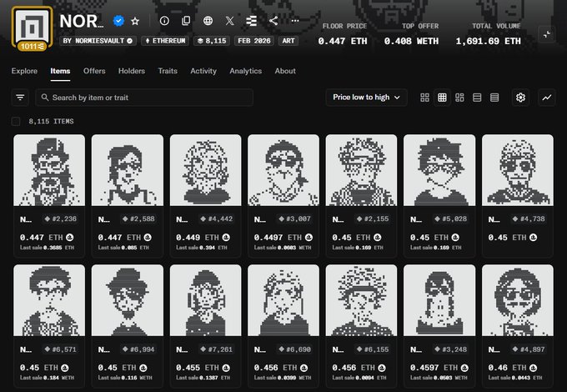Switch to the mosaic grid view
The image size is (567, 392).
pyautogui.click(x=459, y=98)
